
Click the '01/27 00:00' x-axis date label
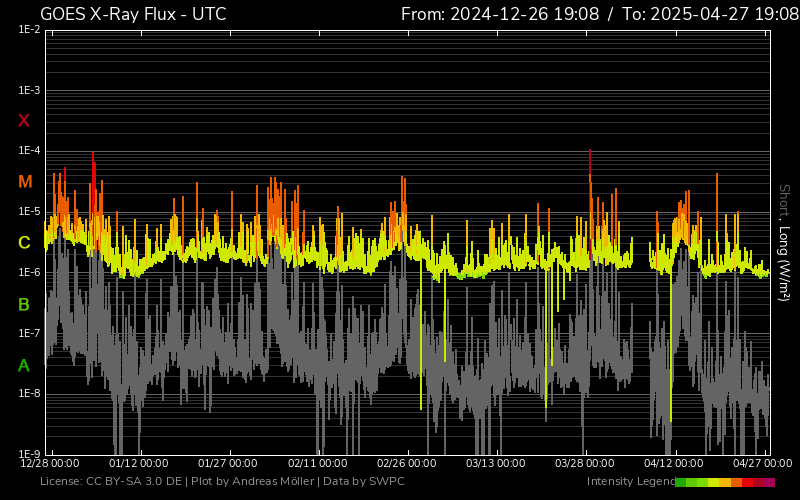pos(228,463)
